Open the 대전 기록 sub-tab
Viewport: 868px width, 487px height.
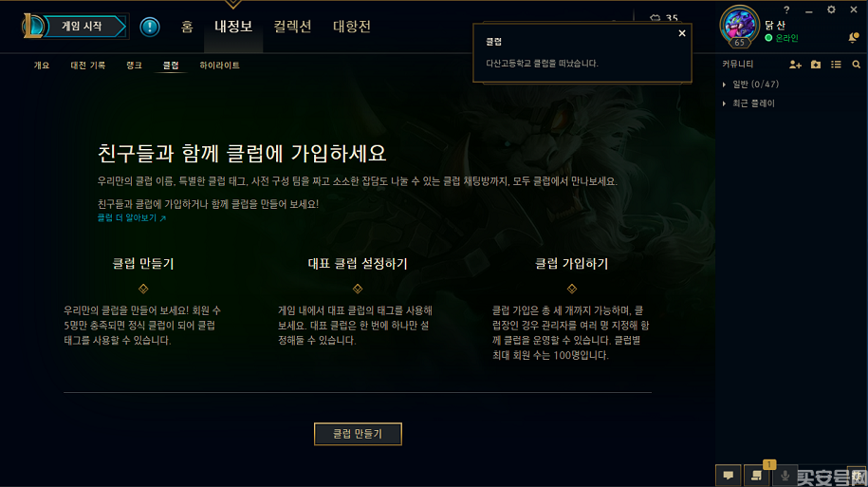click(x=87, y=66)
